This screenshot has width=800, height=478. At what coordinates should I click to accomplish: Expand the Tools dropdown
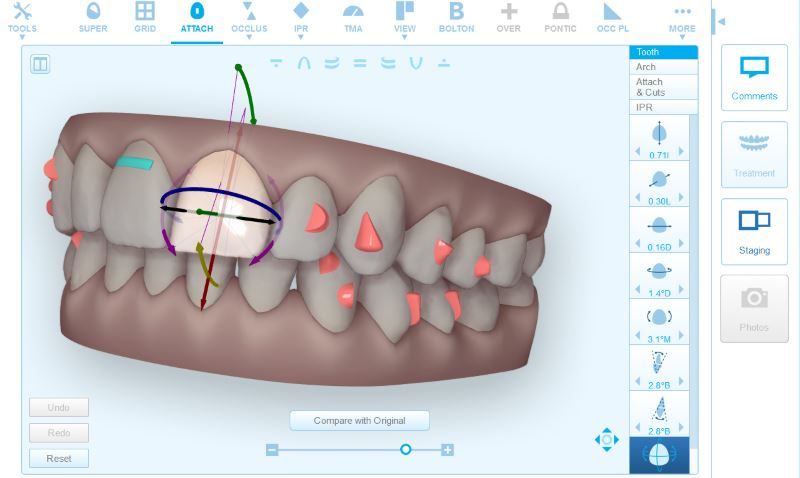(22, 19)
